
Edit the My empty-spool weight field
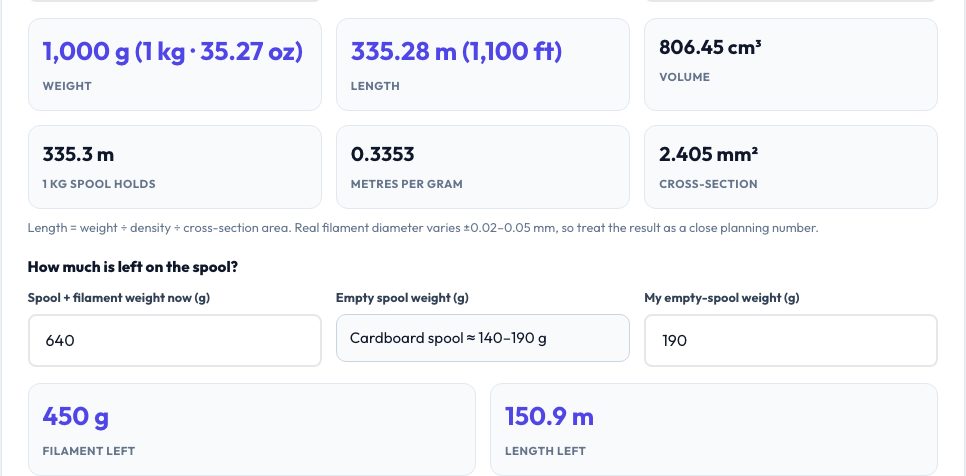[791, 341]
